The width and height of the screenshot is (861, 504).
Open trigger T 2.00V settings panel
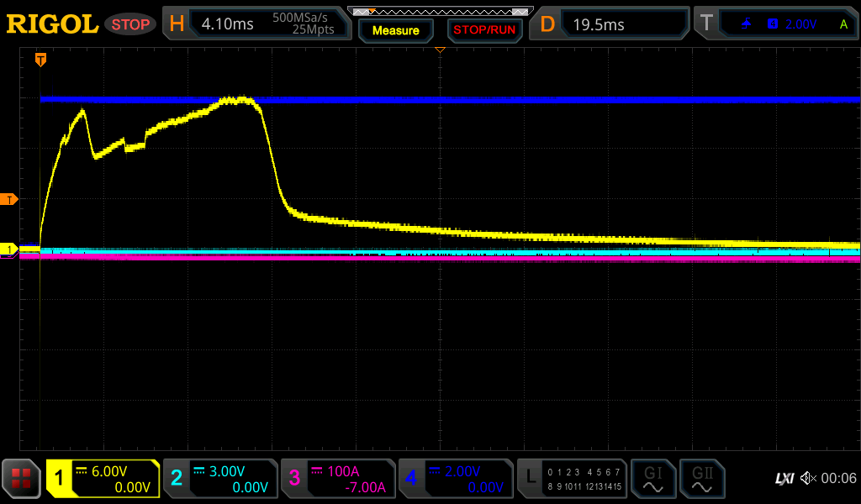pos(779,24)
